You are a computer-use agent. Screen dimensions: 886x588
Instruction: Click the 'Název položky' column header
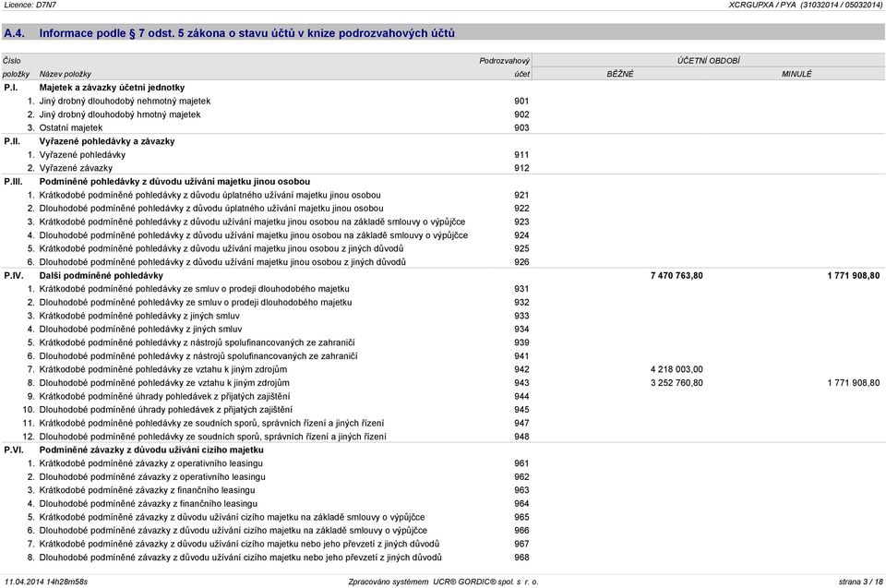pos(65,74)
